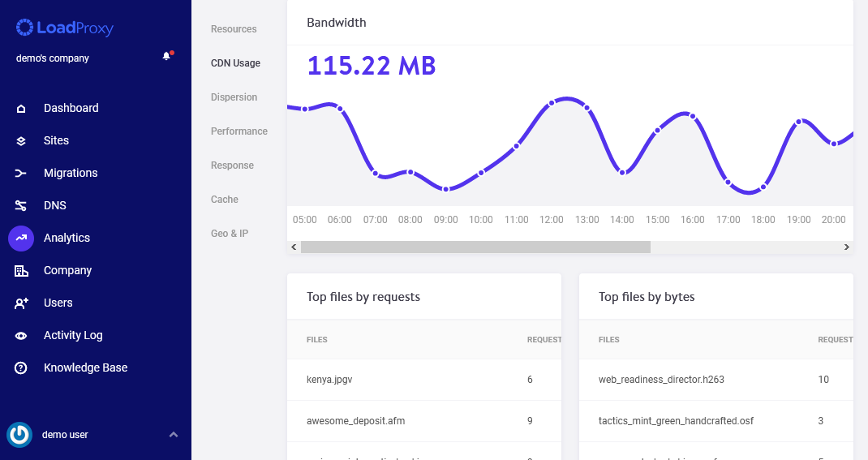Switch to the Resources tab

[234, 28]
